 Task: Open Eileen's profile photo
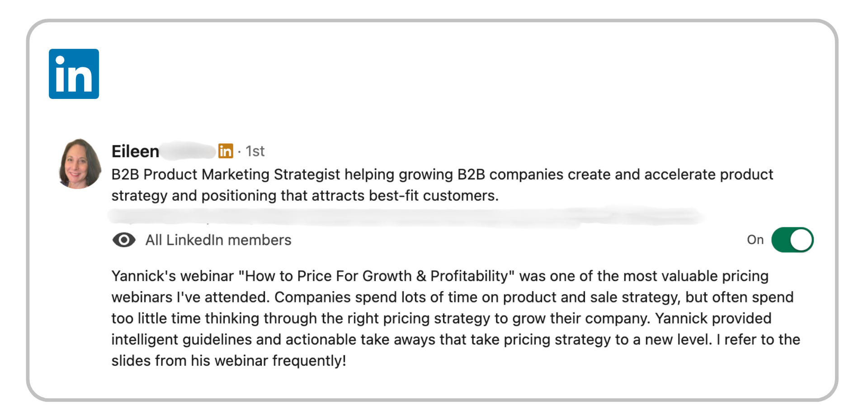click(x=80, y=164)
